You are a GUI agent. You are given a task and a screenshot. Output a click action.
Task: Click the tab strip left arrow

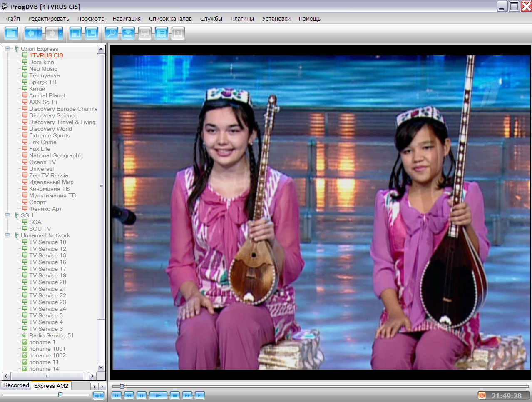(94, 387)
